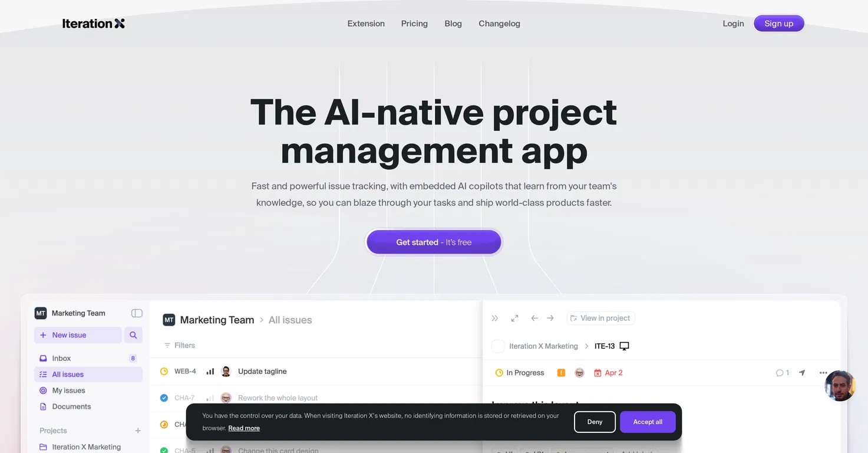Click Get started - It's free button
Viewport: 868px width, 453px height.
[434, 242]
